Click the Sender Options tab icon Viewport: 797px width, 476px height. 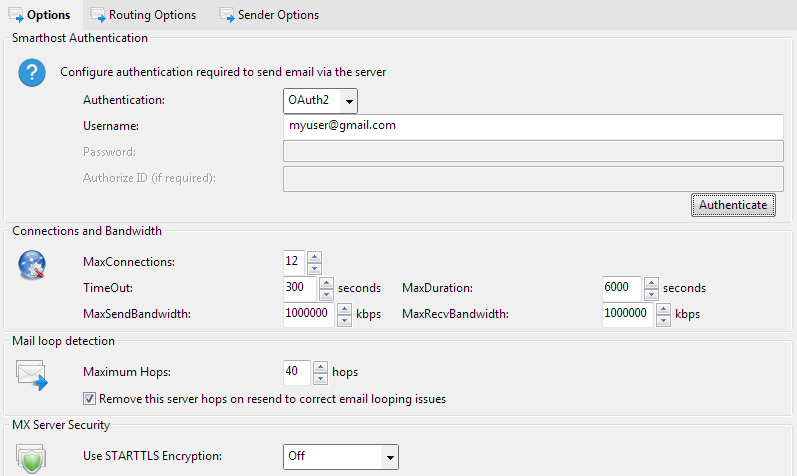tap(226, 15)
